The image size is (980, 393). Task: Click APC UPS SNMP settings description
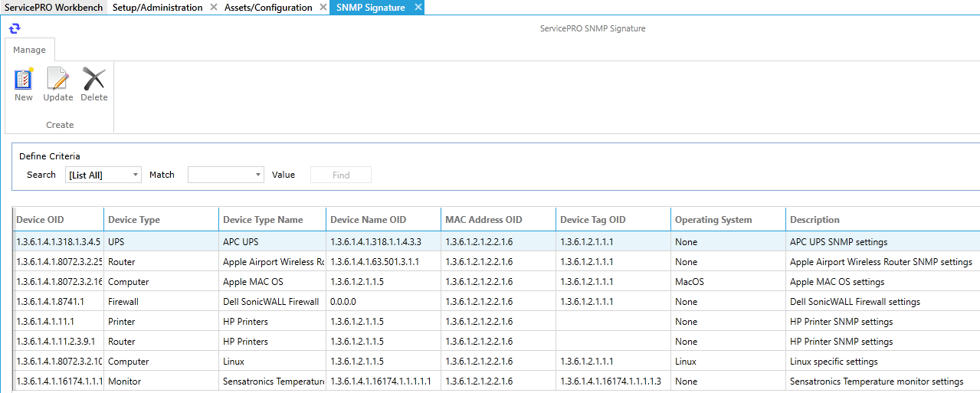click(883, 241)
